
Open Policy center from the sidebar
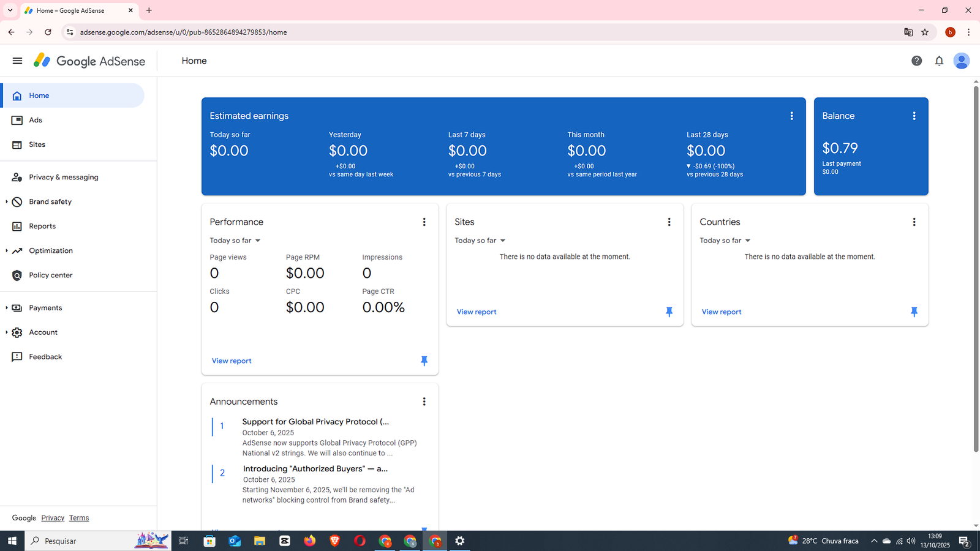tap(50, 275)
